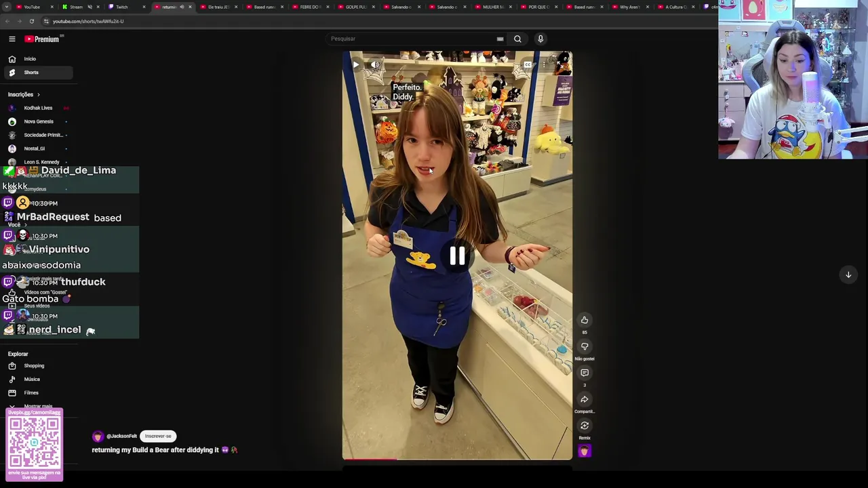Click the streamer webcam overlay
The image size is (868, 488).
click(x=793, y=79)
